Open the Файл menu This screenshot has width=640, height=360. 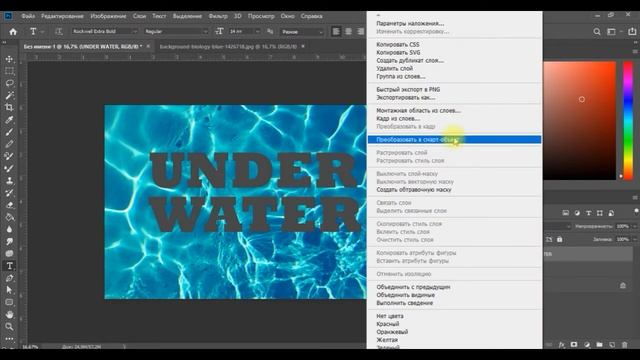tap(28, 16)
